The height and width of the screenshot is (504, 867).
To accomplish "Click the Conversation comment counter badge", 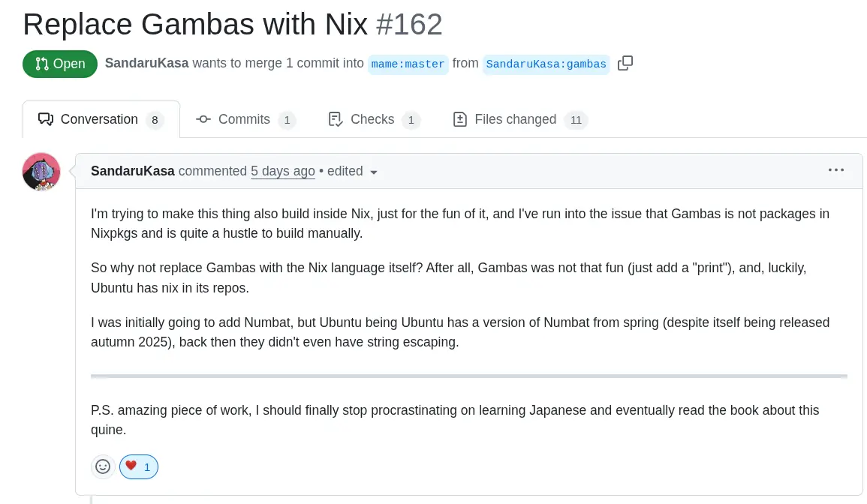I will click(155, 120).
